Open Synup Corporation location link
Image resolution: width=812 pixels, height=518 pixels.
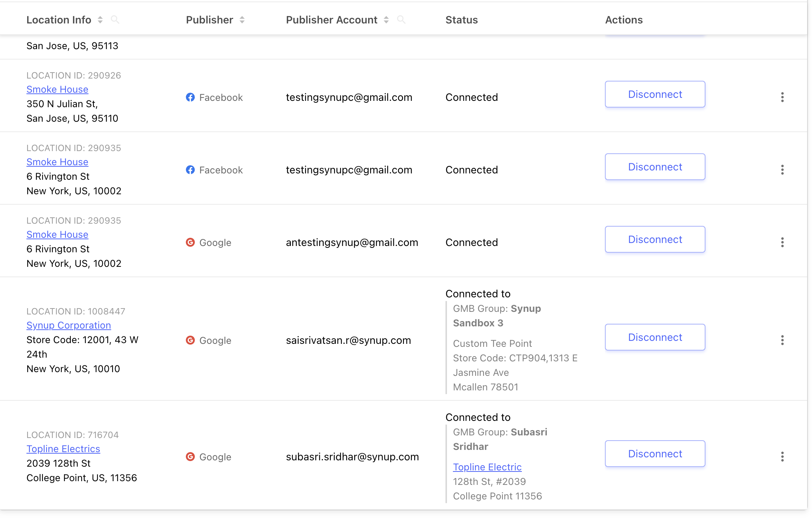coord(69,325)
